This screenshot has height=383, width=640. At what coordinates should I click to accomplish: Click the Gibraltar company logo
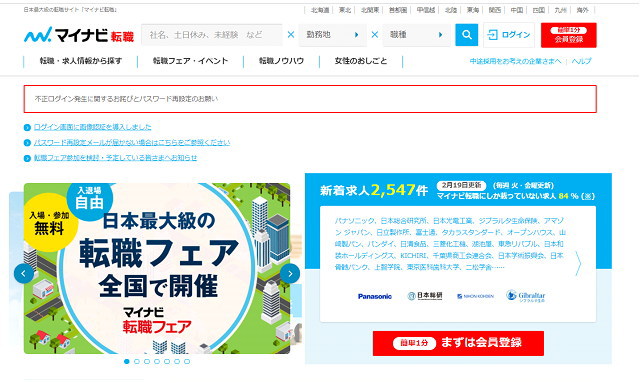[526, 296]
